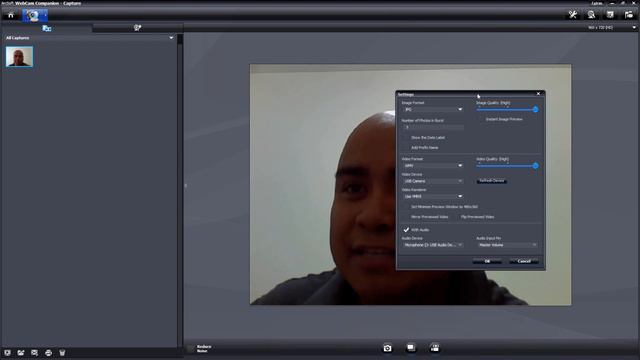This screenshot has width=640, height=360.
Task: Open the Video Format dropdown
Action: pyautogui.click(x=433, y=165)
